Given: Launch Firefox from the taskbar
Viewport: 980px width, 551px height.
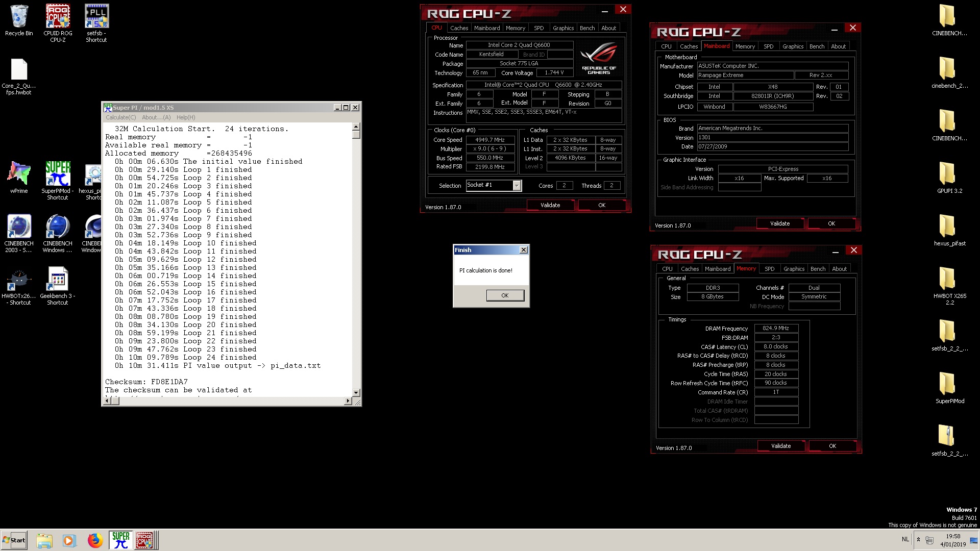Looking at the screenshot, I should (95, 540).
